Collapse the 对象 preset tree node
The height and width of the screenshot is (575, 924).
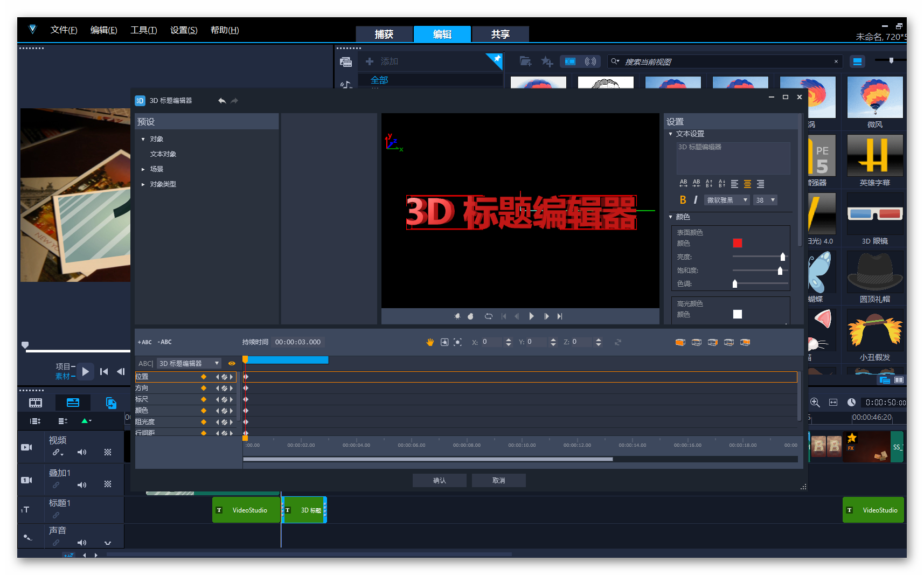[x=143, y=139]
